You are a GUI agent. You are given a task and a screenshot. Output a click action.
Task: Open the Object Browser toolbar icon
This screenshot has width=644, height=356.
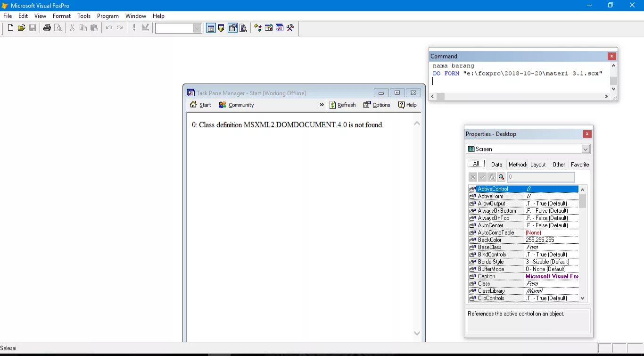(269, 28)
